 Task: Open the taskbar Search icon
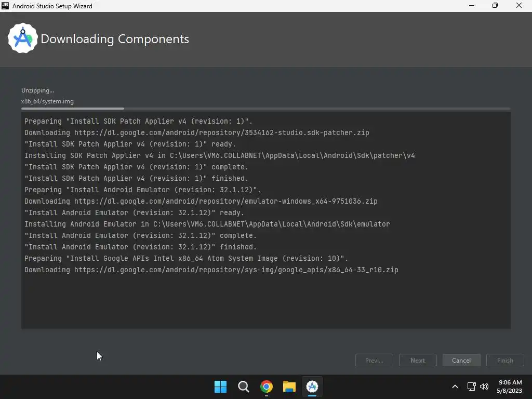point(243,387)
